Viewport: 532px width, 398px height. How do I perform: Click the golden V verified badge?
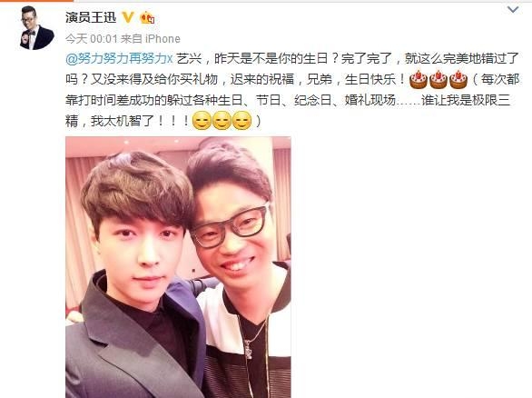pyautogui.click(x=128, y=17)
